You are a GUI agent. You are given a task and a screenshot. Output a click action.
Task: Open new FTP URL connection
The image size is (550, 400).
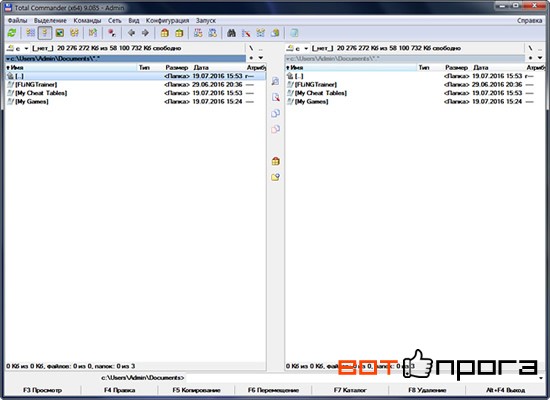pos(212,33)
